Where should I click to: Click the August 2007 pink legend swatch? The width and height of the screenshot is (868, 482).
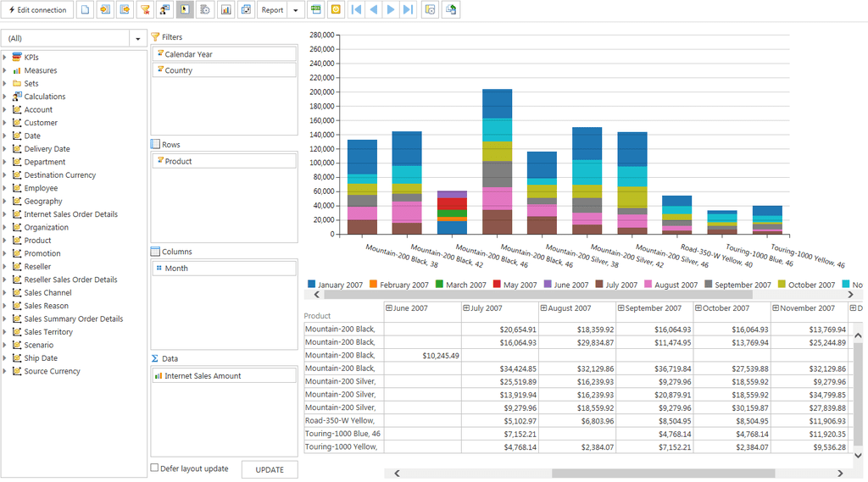(x=648, y=284)
